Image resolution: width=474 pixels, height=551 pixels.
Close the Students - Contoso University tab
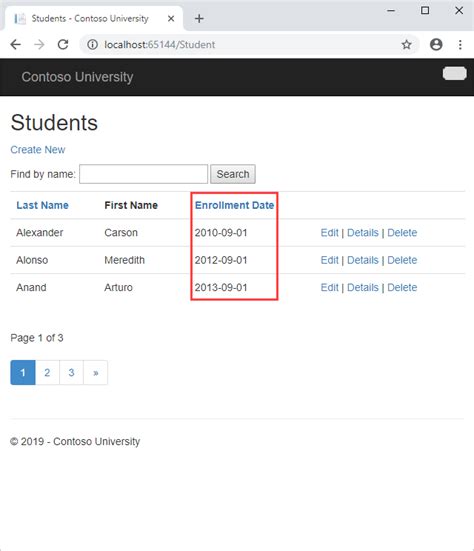171,19
